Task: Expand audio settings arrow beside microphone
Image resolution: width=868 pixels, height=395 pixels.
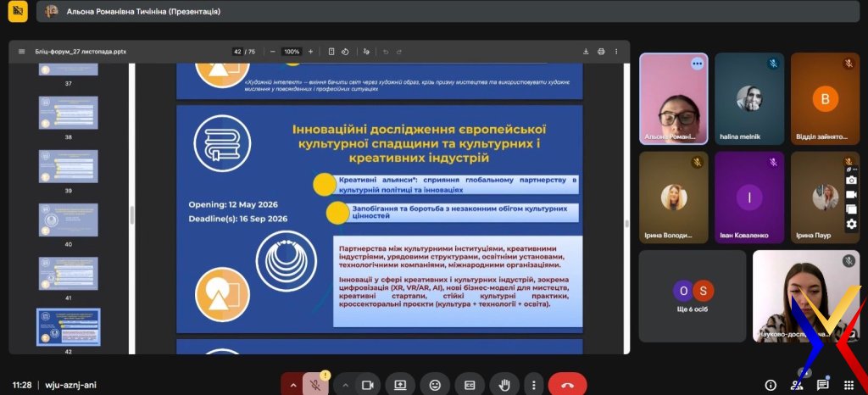Action: point(293,385)
